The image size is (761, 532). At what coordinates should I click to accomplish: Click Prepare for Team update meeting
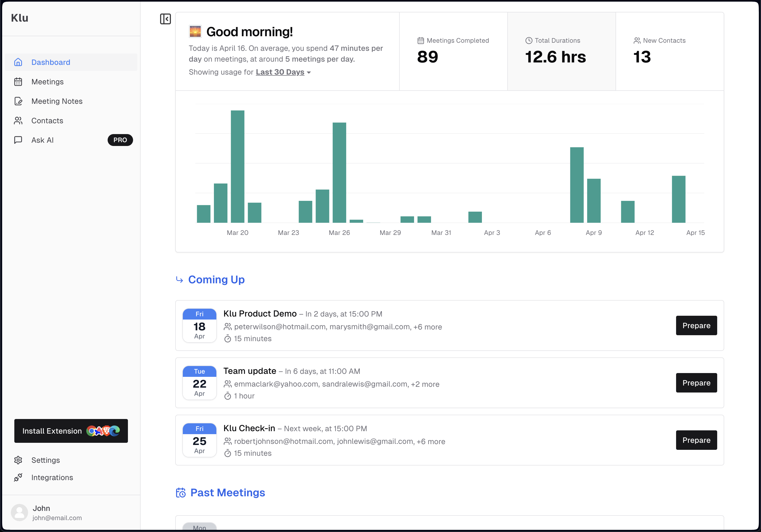click(x=696, y=383)
